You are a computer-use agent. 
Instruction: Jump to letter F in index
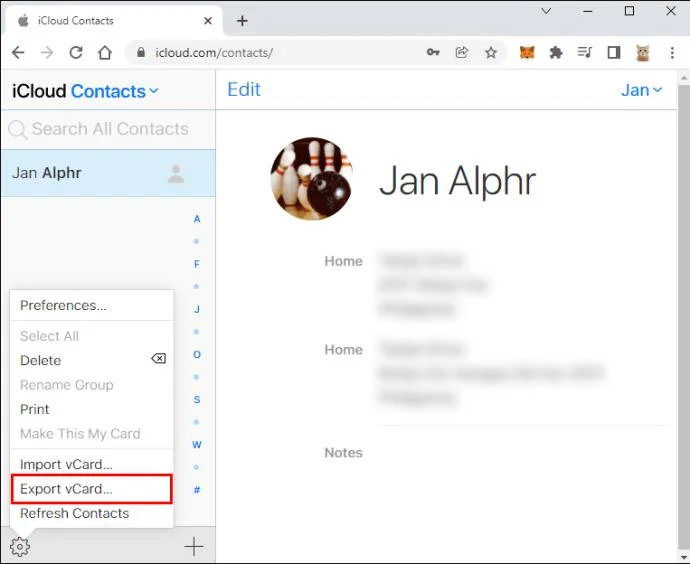(x=197, y=264)
